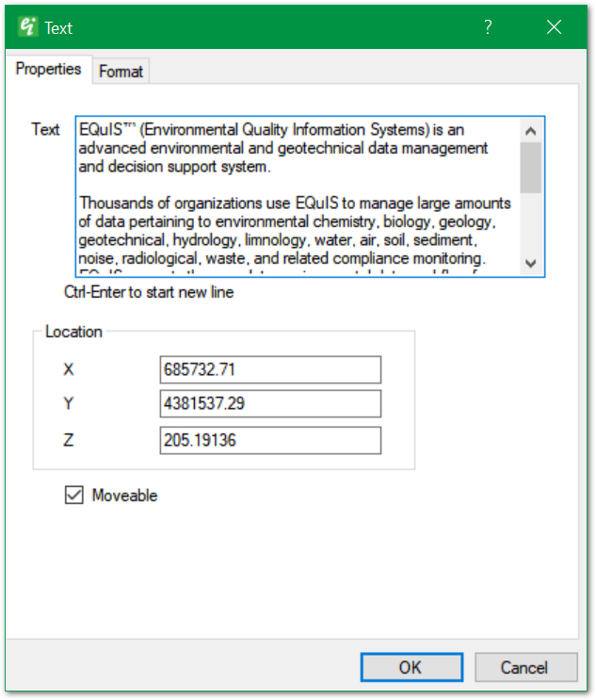Click the Moveable checkbox label text
The height and width of the screenshot is (700, 596).
124,496
